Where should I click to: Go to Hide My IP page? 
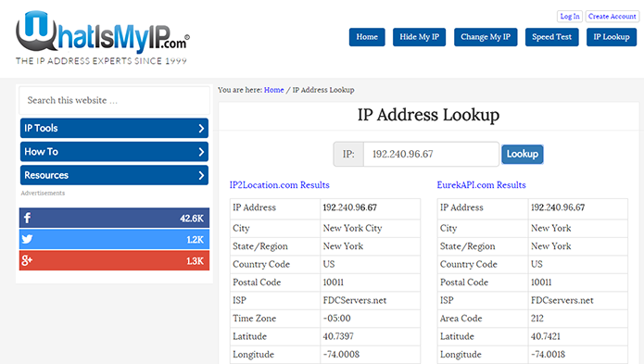[419, 37]
